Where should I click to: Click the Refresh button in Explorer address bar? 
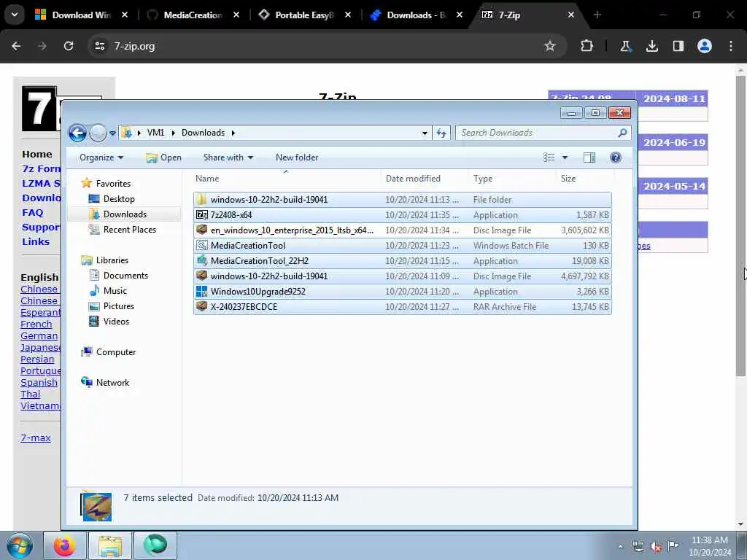click(x=441, y=133)
